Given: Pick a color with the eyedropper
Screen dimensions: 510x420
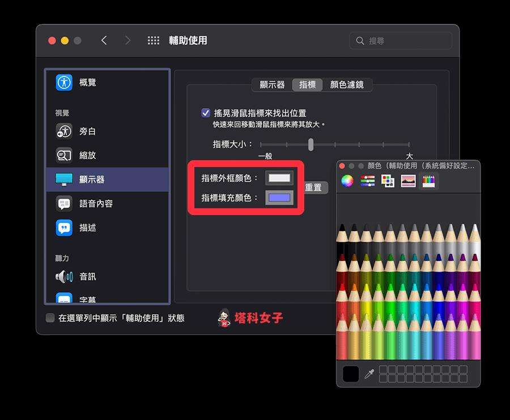Looking at the screenshot, I should [x=369, y=374].
